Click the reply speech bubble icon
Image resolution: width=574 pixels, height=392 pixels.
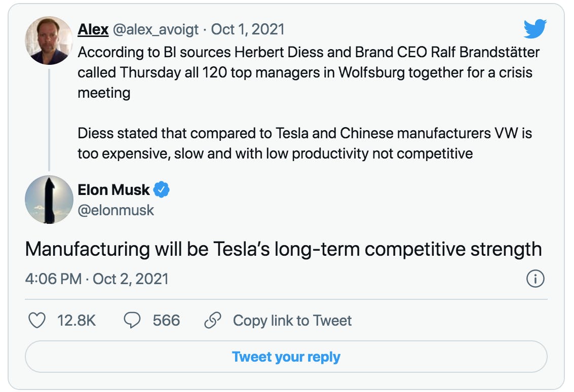[x=132, y=321]
